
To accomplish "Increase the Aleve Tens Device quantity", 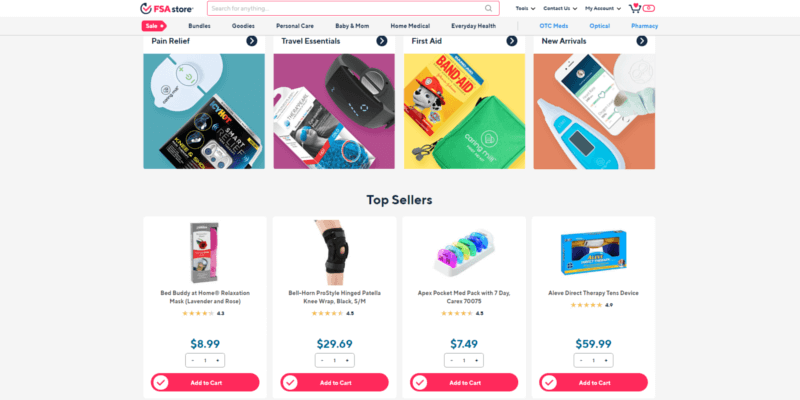I will 606,360.
